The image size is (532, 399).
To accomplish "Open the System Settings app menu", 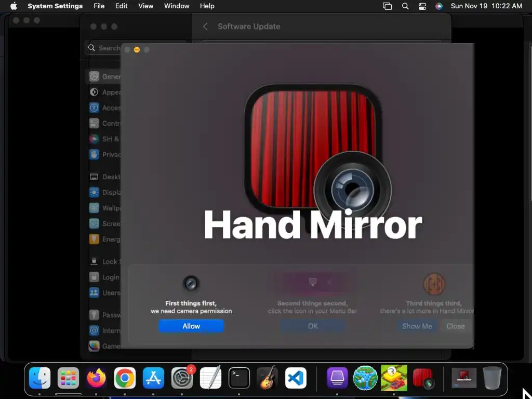I will pyautogui.click(x=55, y=6).
